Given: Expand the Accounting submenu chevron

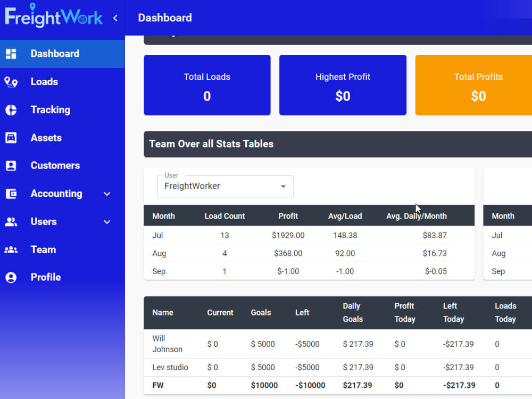Looking at the screenshot, I should coord(107,194).
